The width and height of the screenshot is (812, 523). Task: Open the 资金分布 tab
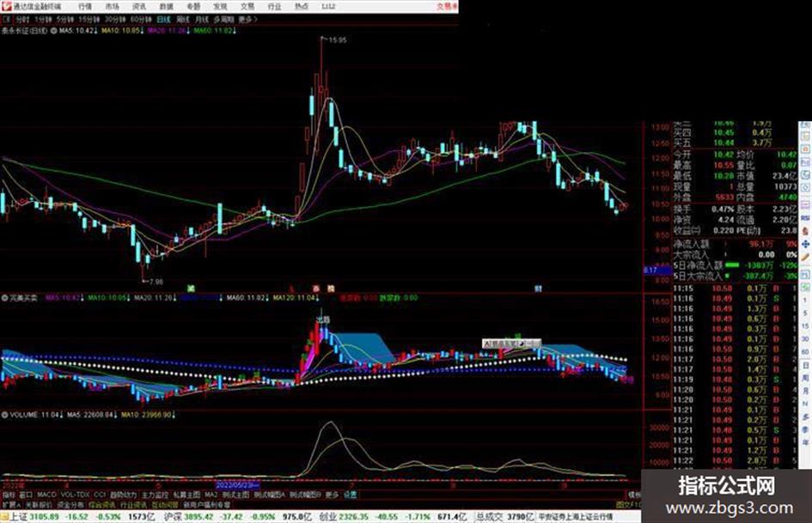(70, 504)
